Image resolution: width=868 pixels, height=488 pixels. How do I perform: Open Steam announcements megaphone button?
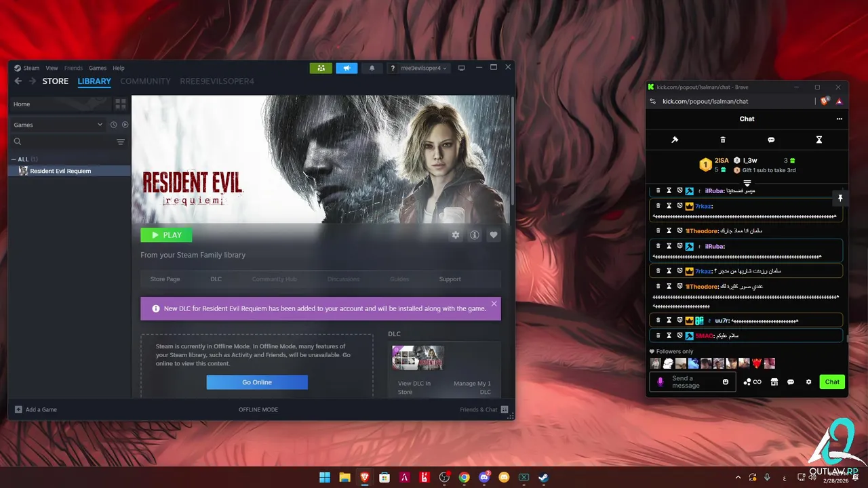[346, 68]
